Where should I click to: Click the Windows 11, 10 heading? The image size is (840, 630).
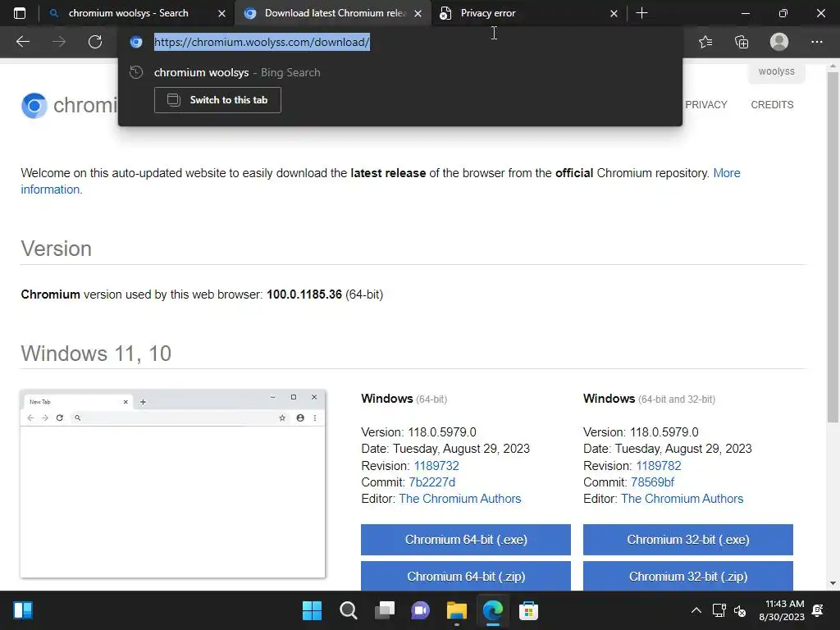click(x=96, y=354)
